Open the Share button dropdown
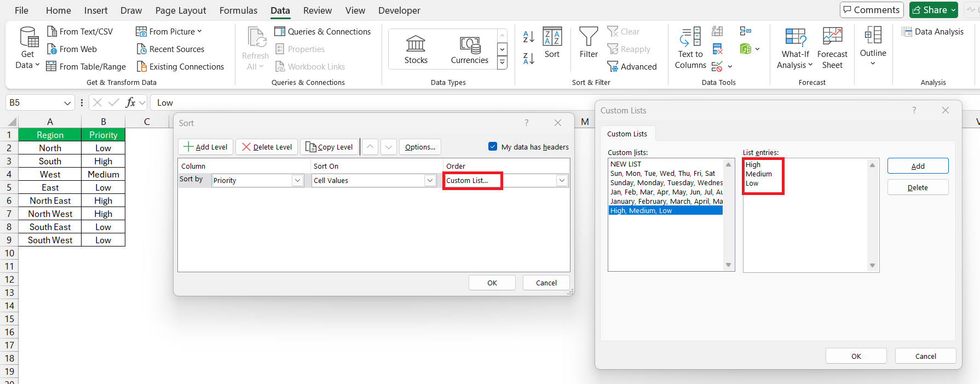This screenshot has height=384, width=980. point(953,10)
